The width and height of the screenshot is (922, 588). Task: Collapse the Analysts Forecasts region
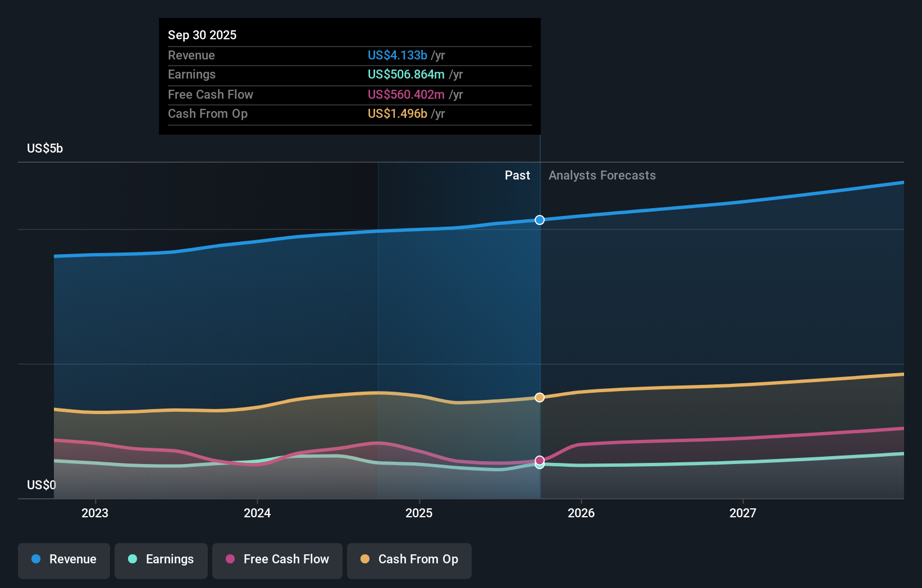601,175
